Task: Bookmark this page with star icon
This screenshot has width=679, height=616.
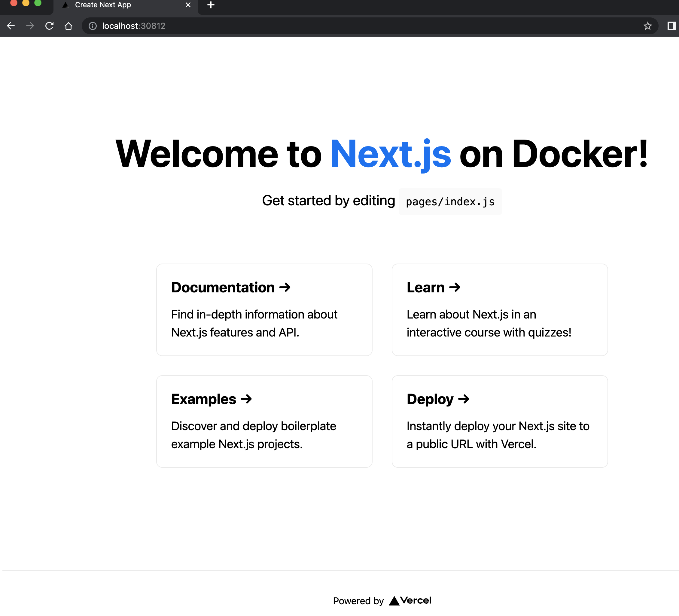Action: 647,26
